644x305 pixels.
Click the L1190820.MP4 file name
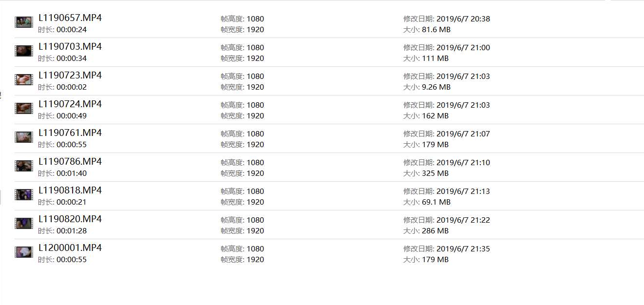[x=70, y=219]
